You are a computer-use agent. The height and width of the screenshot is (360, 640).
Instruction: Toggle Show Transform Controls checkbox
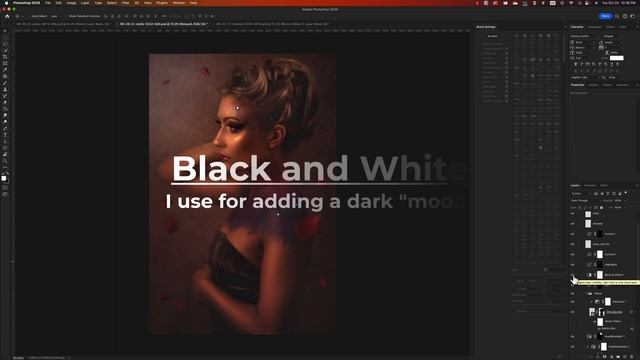pyautogui.click(x=67, y=16)
